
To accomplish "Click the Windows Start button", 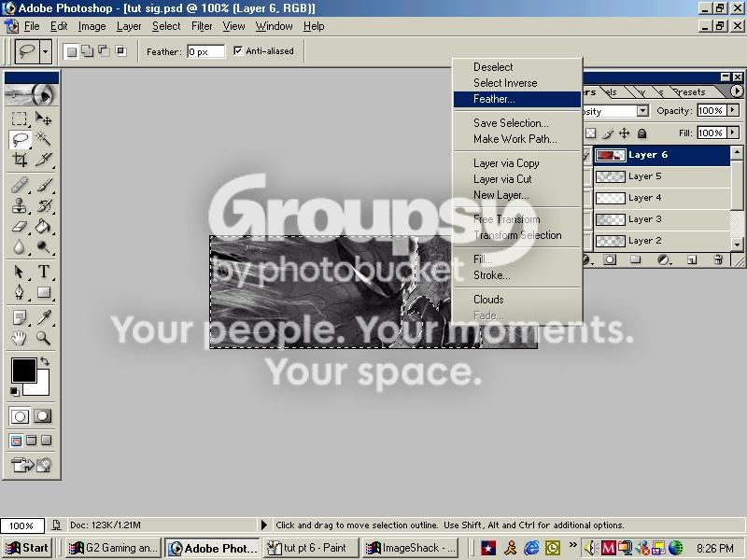I will tap(27, 548).
